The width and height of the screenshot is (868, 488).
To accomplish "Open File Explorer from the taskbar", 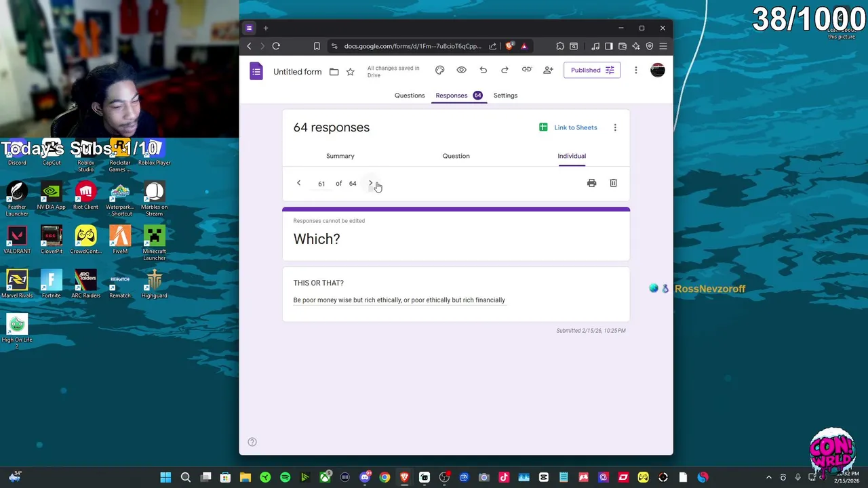I will pos(245,477).
